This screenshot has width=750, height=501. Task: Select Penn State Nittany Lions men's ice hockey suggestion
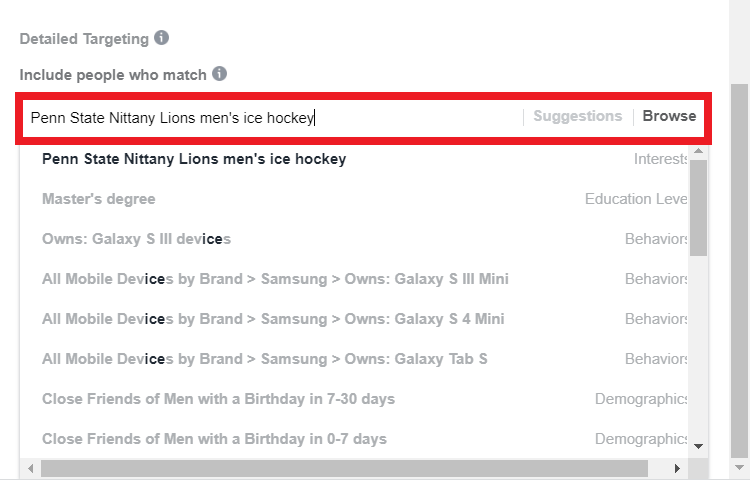pyautogui.click(x=354, y=159)
